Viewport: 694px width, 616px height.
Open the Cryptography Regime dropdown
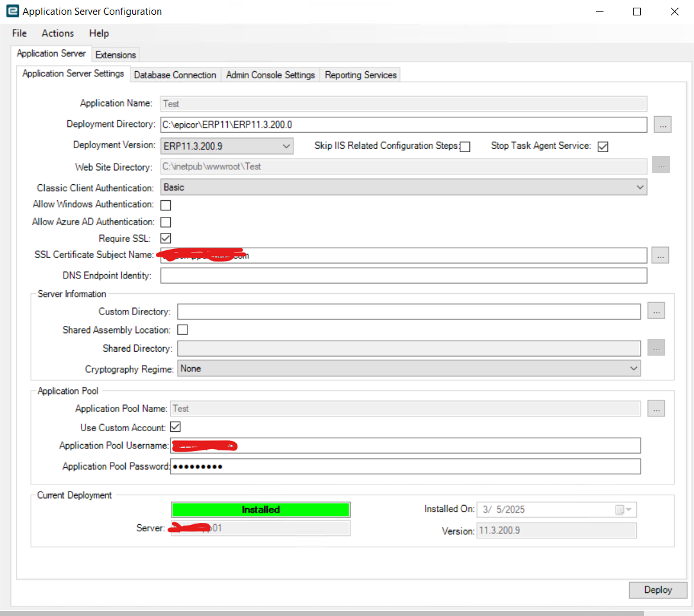634,368
